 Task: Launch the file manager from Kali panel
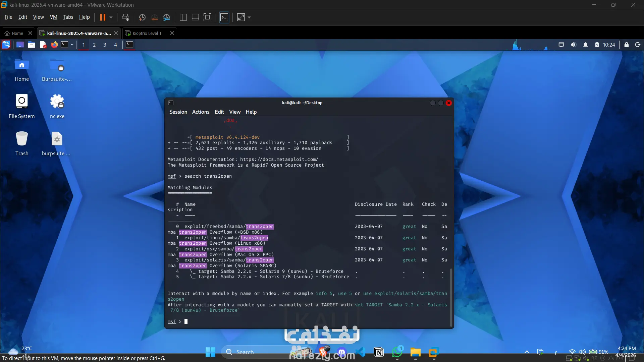(x=32, y=45)
